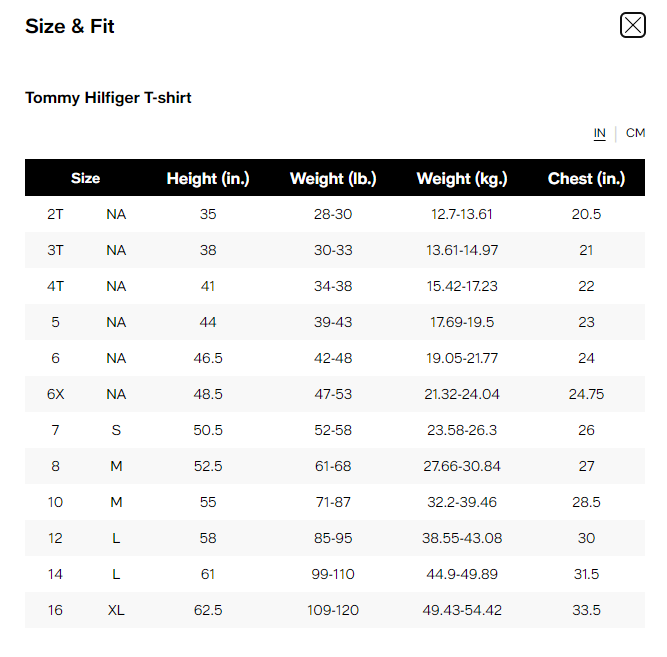Click the Height (in.) column header

pyautogui.click(x=208, y=178)
